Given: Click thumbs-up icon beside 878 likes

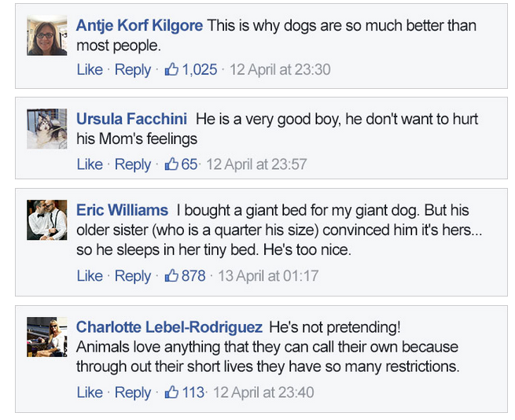Looking at the screenshot, I should tap(171, 275).
